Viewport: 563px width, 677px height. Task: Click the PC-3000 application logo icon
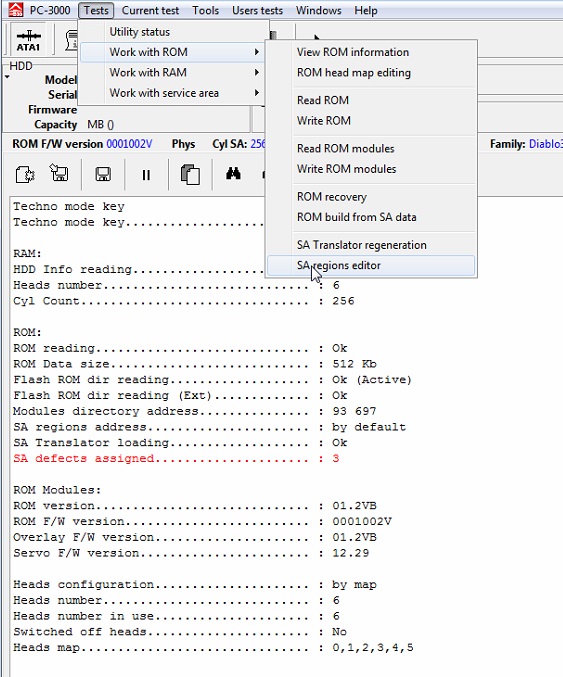point(16,9)
